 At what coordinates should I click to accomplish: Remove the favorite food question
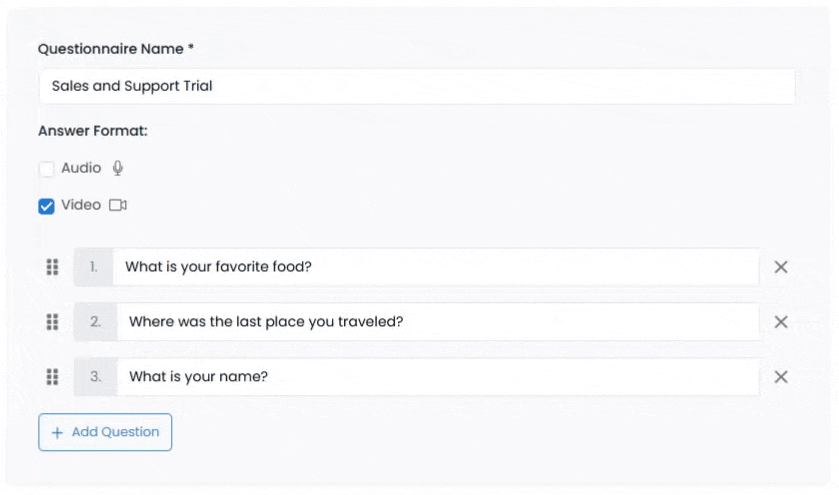coord(781,267)
